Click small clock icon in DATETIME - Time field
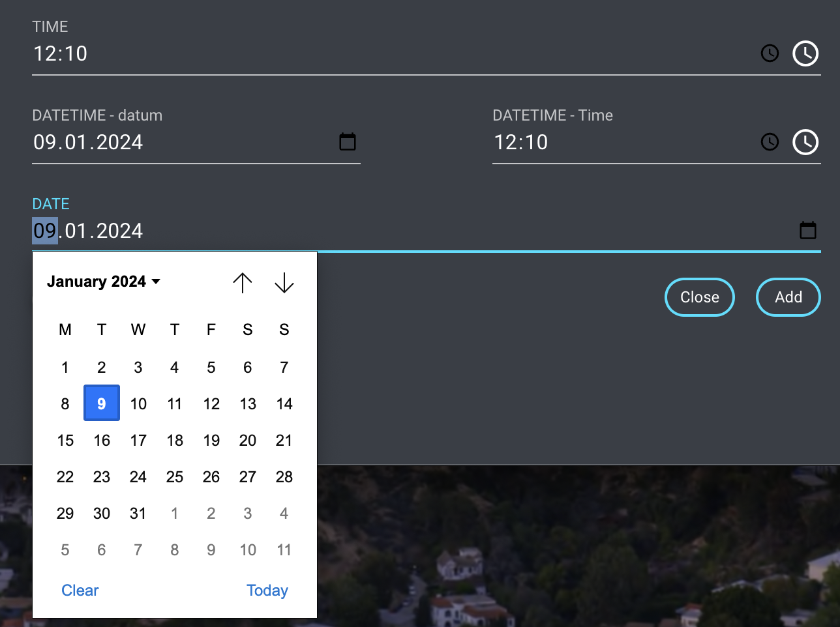The width and height of the screenshot is (840, 627). point(770,142)
